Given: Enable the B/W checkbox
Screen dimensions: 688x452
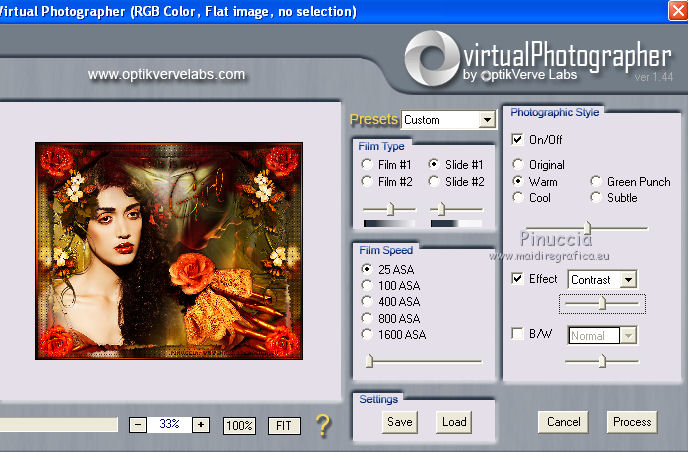Looking at the screenshot, I should click(x=517, y=334).
